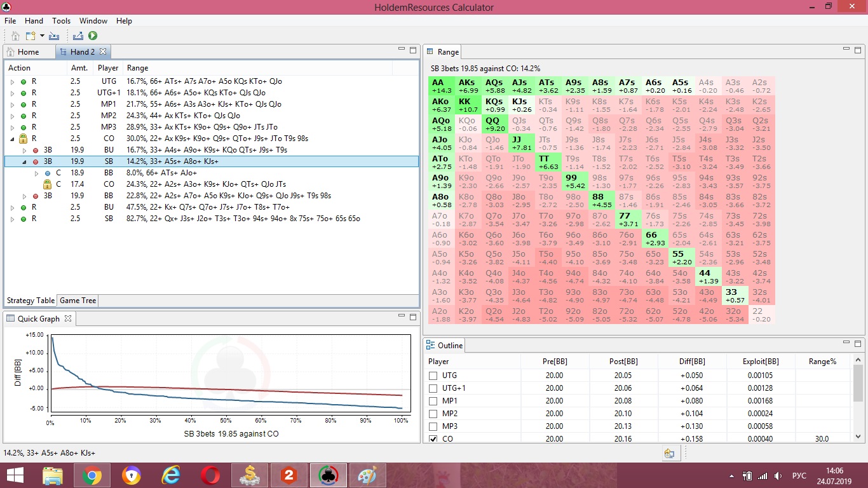The image size is (868, 488).
Task: Click the icon button below the Outline panel
Action: (669, 453)
